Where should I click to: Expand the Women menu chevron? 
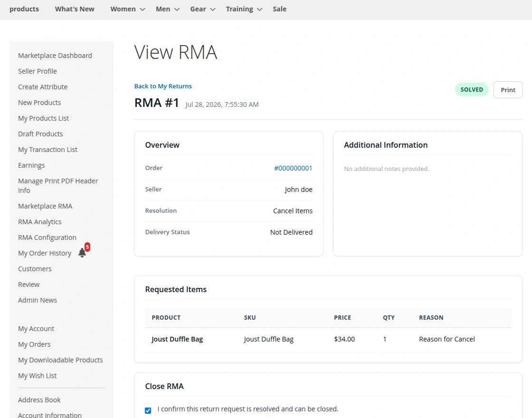click(x=142, y=9)
